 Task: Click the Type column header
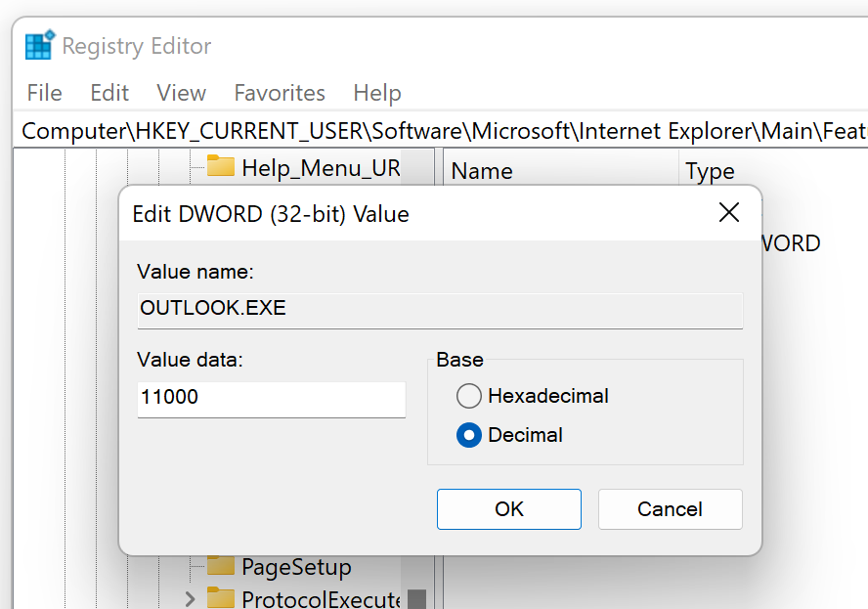pos(774,170)
